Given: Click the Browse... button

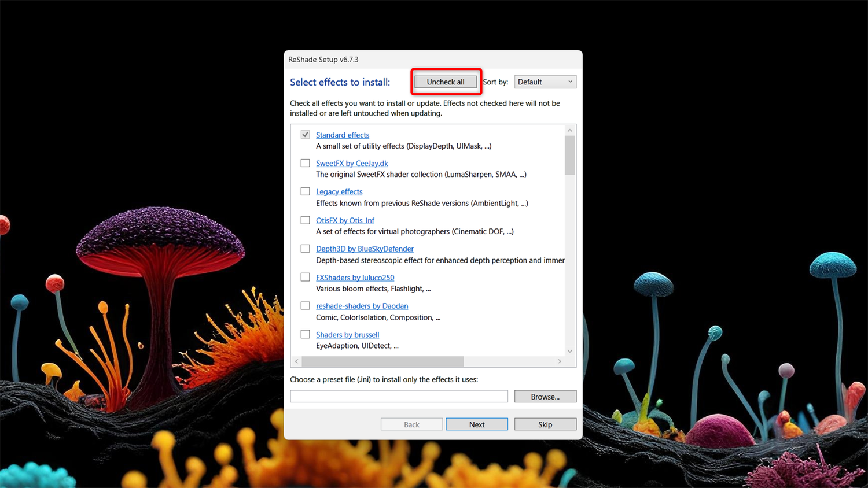Looking at the screenshot, I should (x=545, y=397).
